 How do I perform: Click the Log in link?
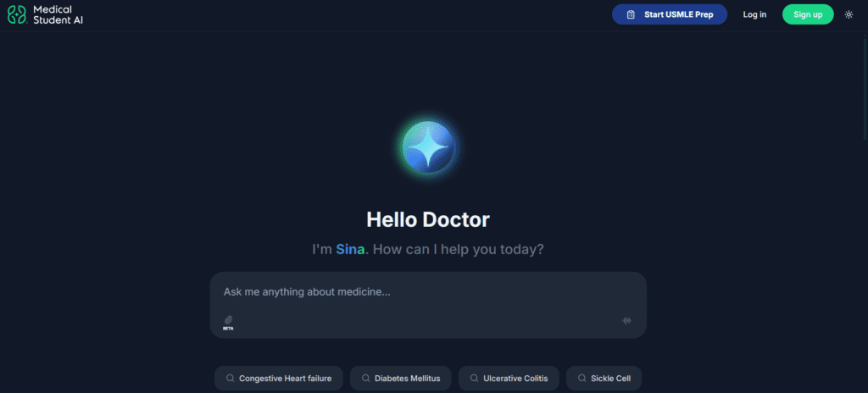754,14
